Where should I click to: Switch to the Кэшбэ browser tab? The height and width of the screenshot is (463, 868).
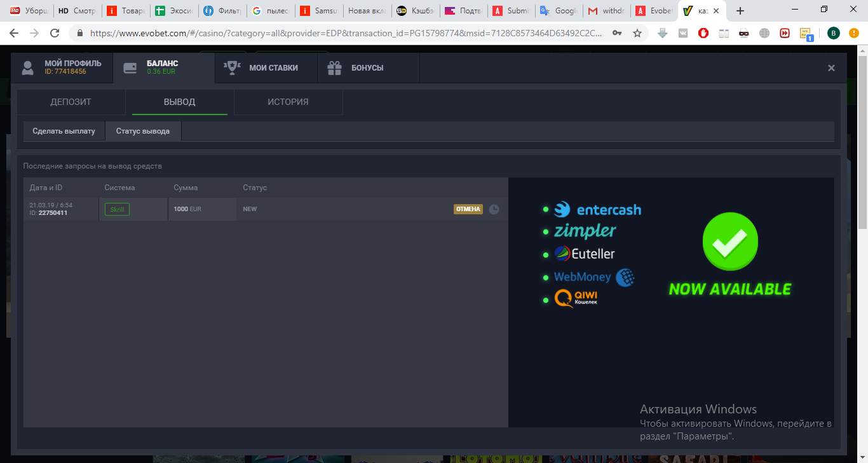point(414,11)
